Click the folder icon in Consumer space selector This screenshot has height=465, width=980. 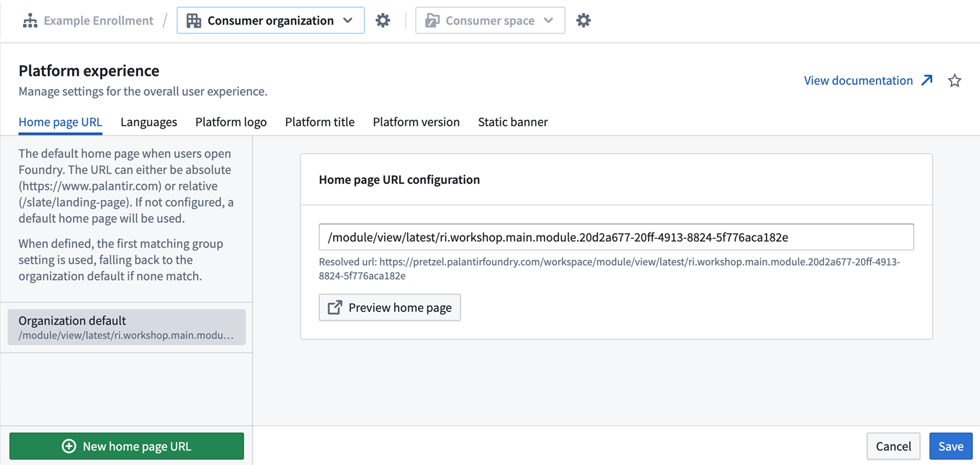(432, 21)
